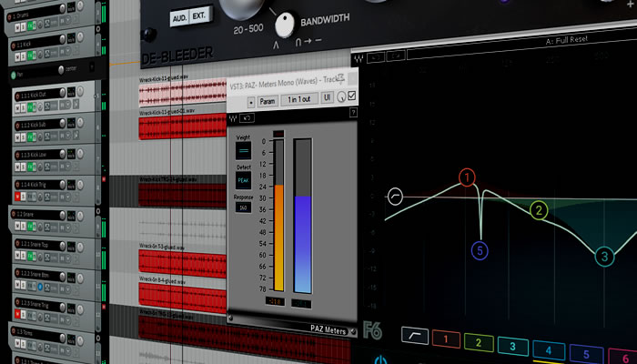Select band 1 node on F6 graph
The height and width of the screenshot is (364, 637).
467,177
